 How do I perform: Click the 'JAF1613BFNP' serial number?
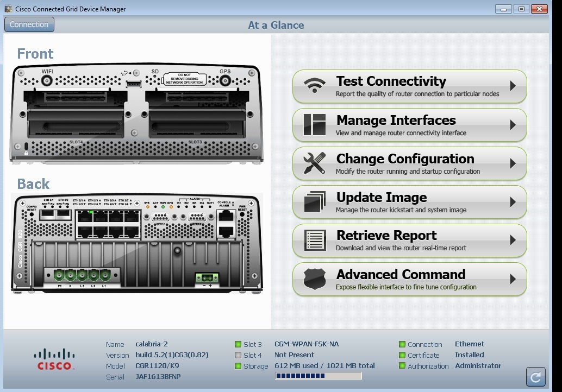point(158,377)
